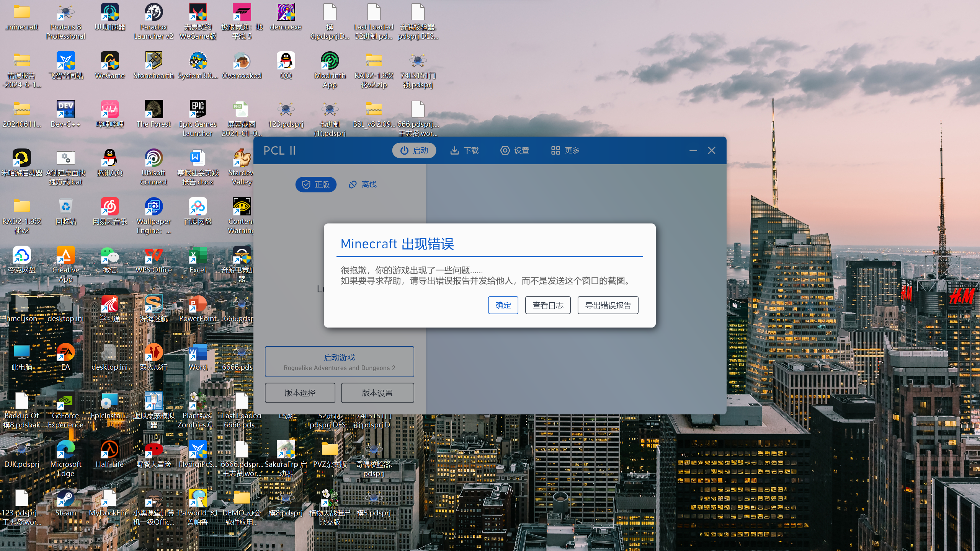Select the 123.pdsprj file near 屏幕截图
Screen dimensions: 980x551
(286, 114)
